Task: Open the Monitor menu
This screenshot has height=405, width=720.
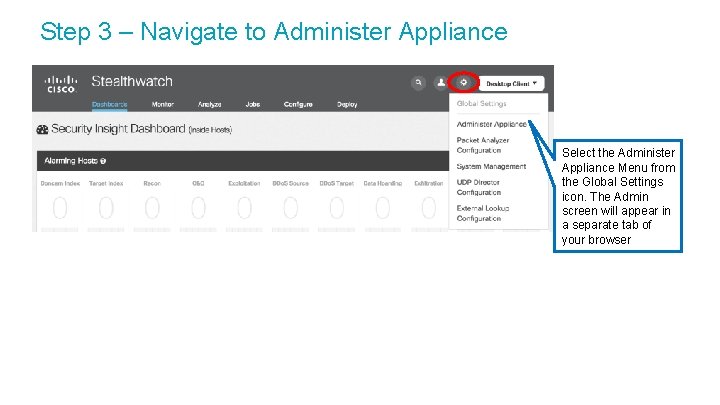Action: point(163,104)
